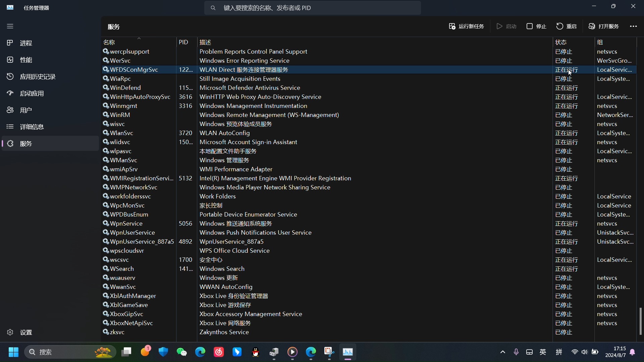Select the wercplsupport service row

coord(369,52)
